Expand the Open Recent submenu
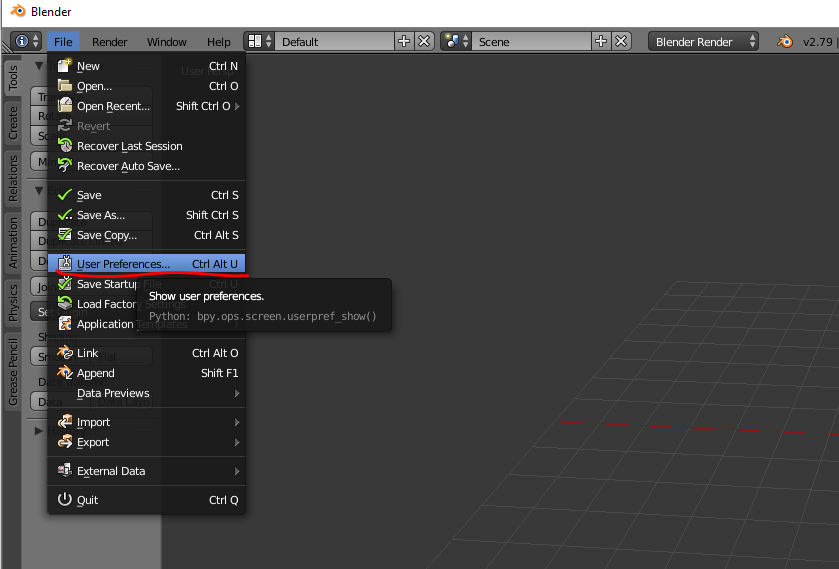The width and height of the screenshot is (839, 569). tap(237, 106)
